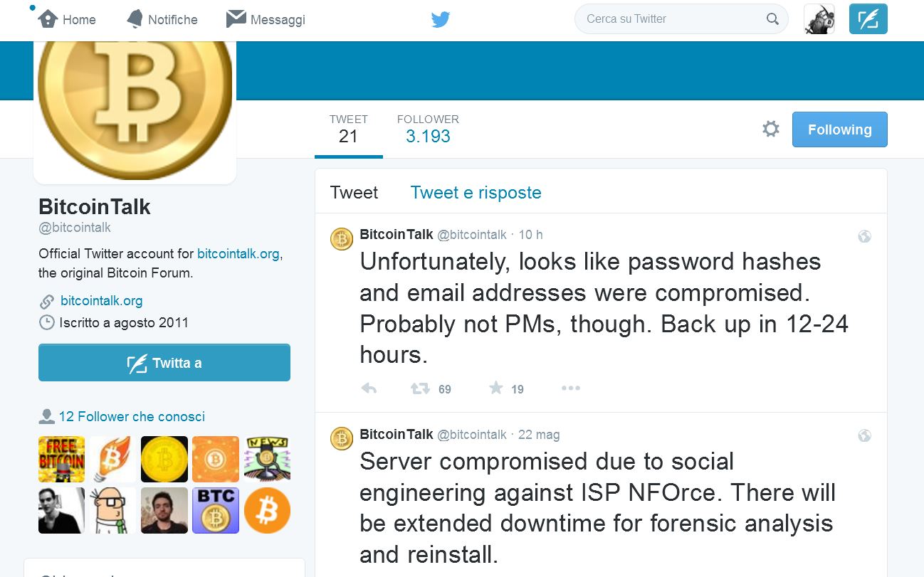Viewport: 924px width, 577px height.
Task: Open the bitcointalk.org website link
Action: coord(101,301)
